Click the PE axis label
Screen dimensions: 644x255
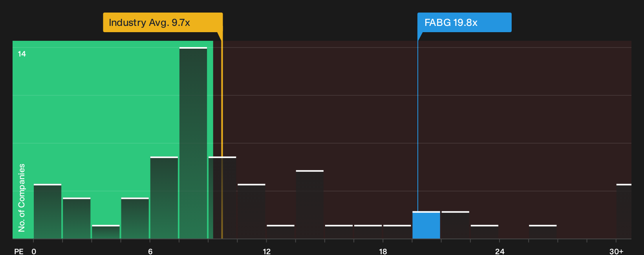tap(18, 251)
